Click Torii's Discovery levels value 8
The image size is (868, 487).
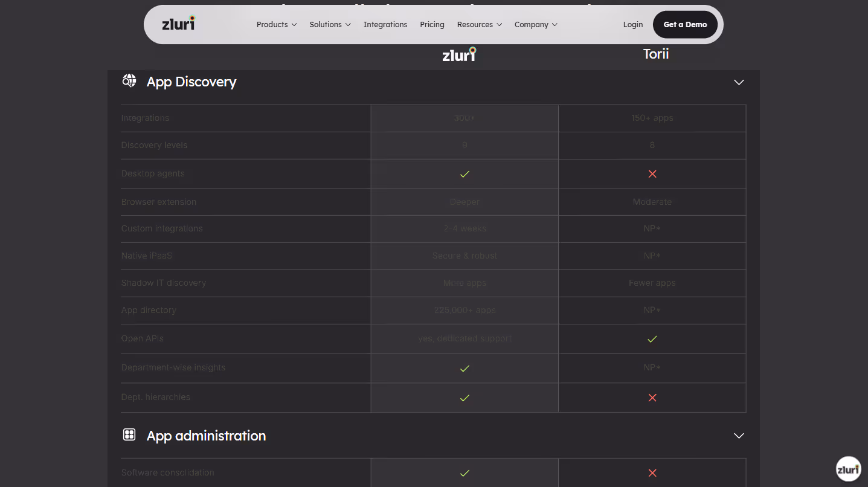coord(652,145)
